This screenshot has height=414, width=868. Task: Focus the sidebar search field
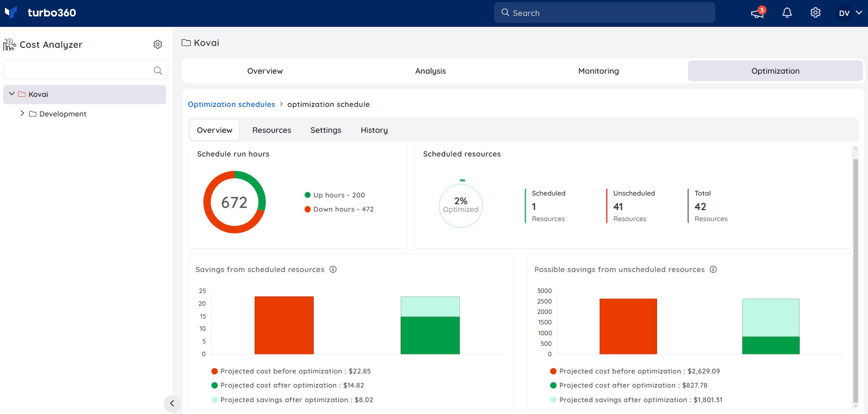coord(85,70)
